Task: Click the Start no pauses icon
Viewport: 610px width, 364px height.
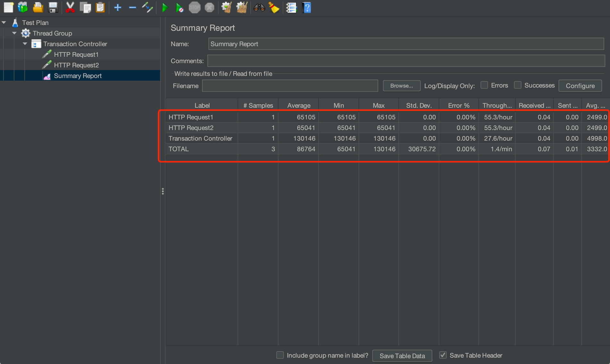Action: [x=180, y=8]
